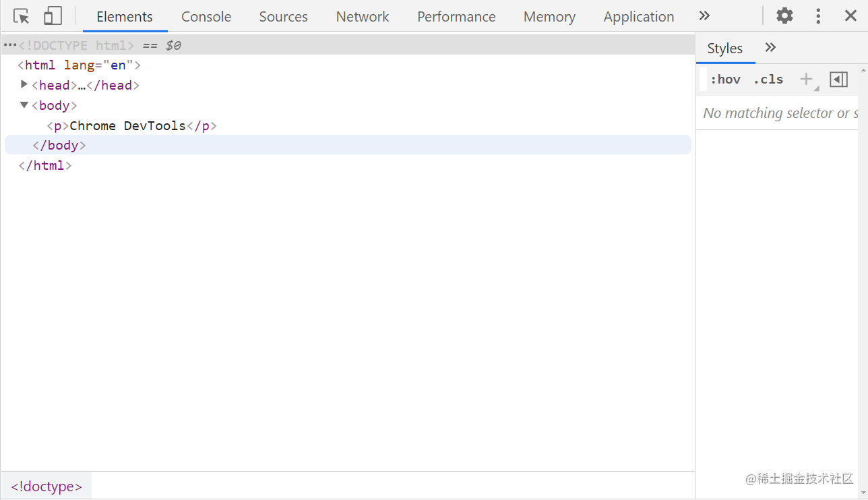868x500 pixels.
Task: Open the three-dot customize menu
Action: tap(818, 16)
